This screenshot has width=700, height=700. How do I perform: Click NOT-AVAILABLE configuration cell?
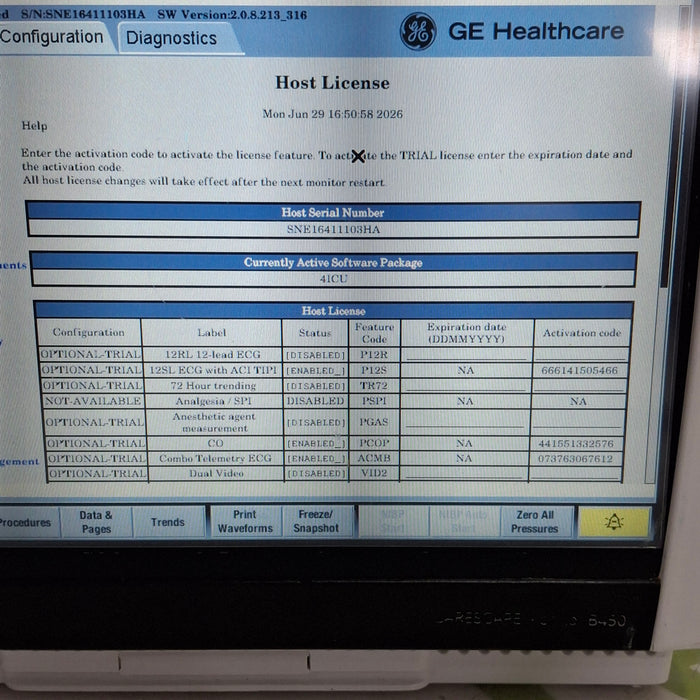pyautogui.click(x=93, y=401)
